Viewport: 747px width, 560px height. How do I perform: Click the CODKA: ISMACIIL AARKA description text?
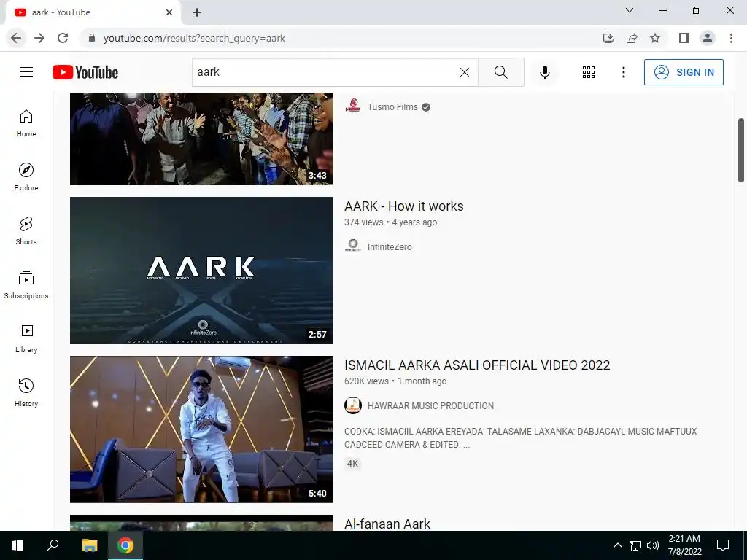(521, 437)
